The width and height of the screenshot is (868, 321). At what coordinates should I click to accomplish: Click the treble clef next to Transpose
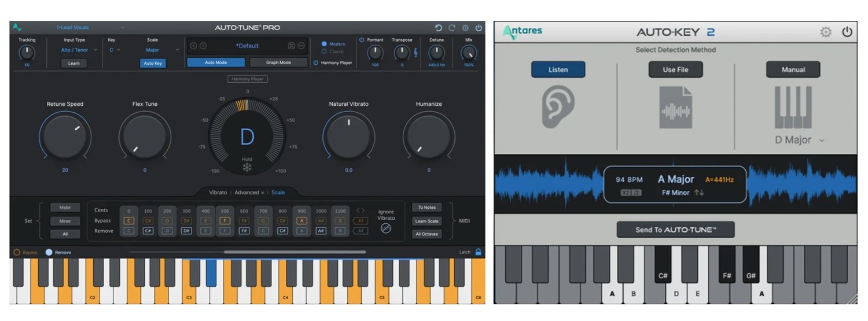coord(415,53)
